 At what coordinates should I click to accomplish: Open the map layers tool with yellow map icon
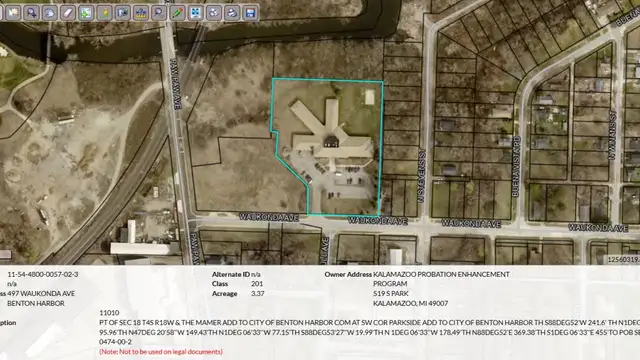click(x=13, y=13)
